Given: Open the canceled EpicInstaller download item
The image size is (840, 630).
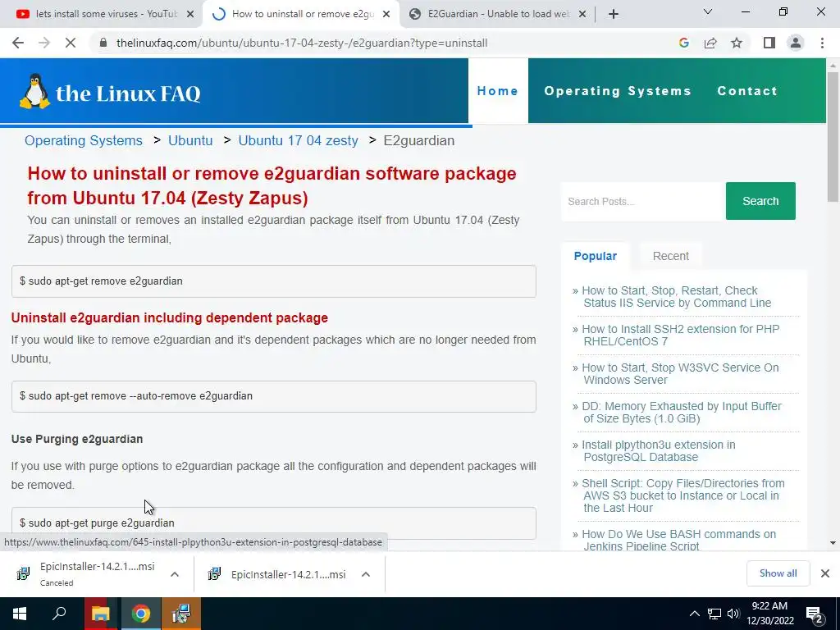Looking at the screenshot, I should point(85,573).
